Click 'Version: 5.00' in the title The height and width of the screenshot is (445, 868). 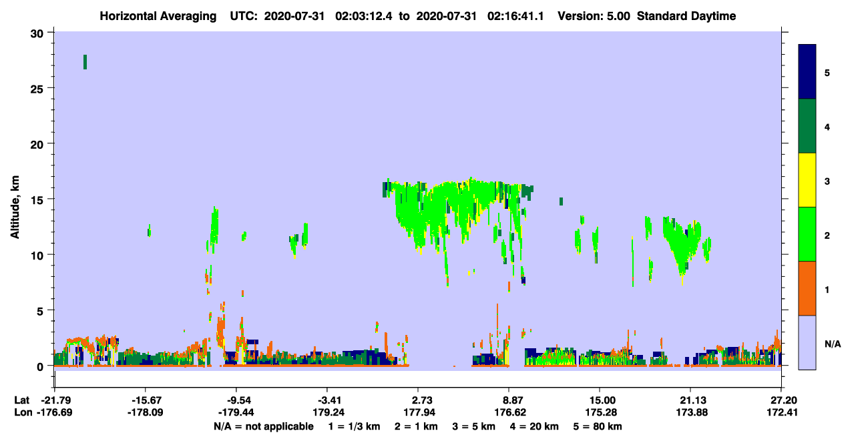tap(594, 16)
